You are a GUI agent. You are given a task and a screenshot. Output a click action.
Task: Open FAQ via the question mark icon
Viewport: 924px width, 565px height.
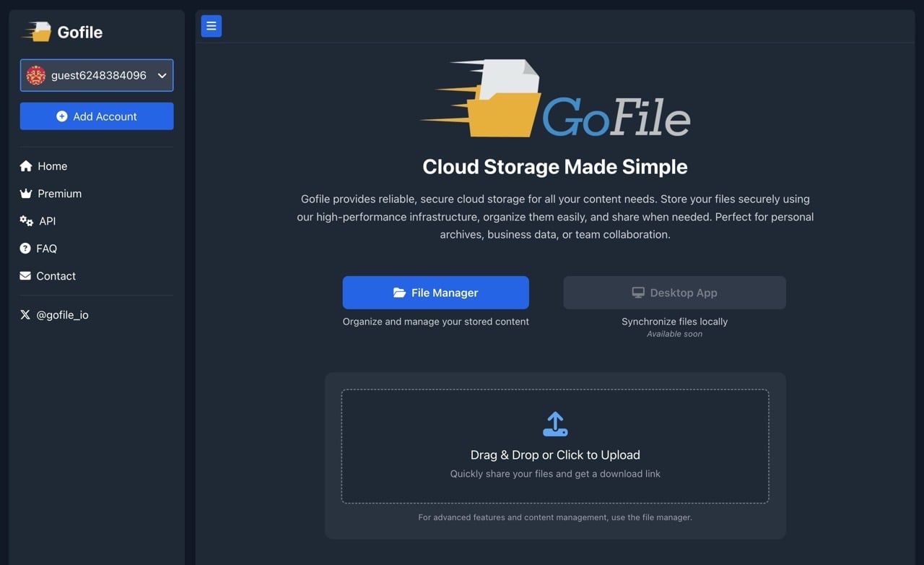[x=24, y=248]
